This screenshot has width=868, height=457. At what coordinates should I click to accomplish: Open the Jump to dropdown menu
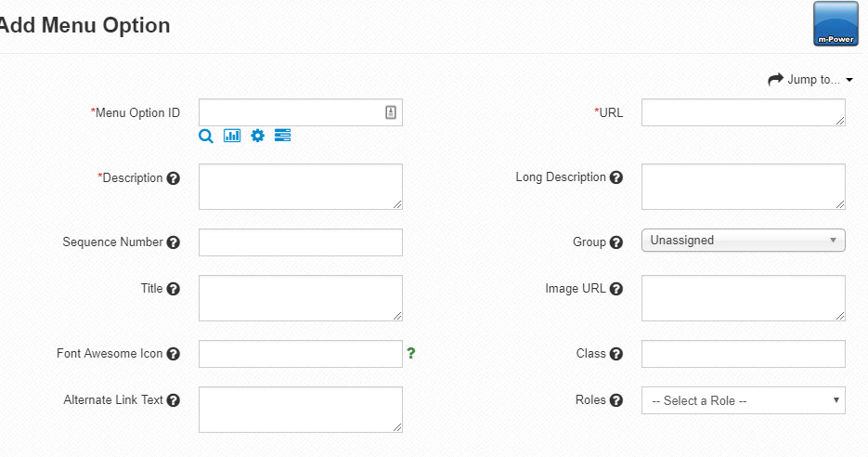click(810, 80)
